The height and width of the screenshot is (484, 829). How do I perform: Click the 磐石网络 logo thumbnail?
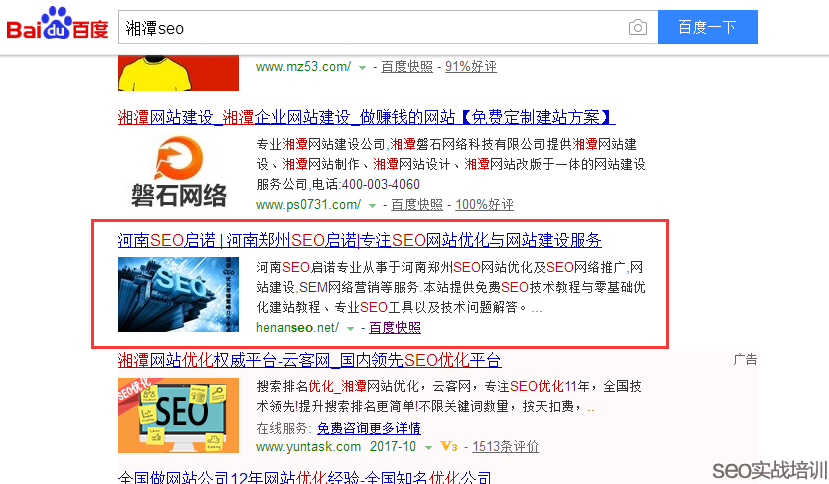179,172
